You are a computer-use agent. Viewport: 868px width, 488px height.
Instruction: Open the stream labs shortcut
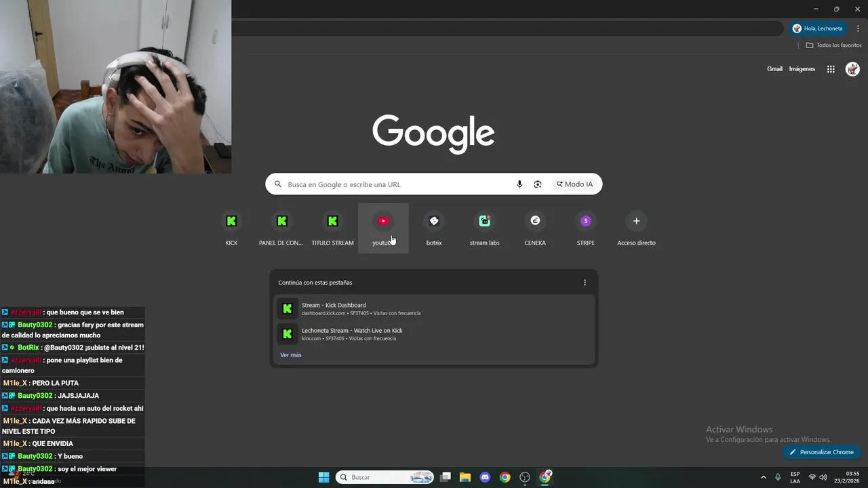(484, 228)
